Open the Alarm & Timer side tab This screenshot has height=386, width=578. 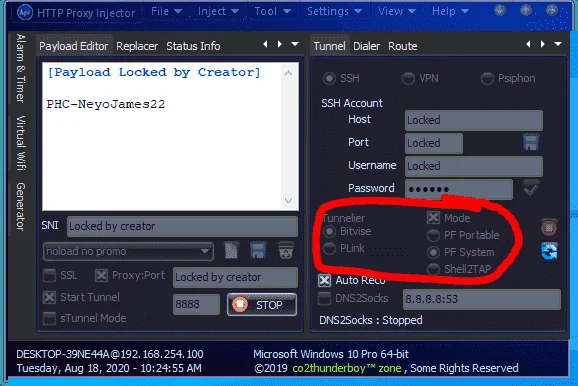click(21, 68)
